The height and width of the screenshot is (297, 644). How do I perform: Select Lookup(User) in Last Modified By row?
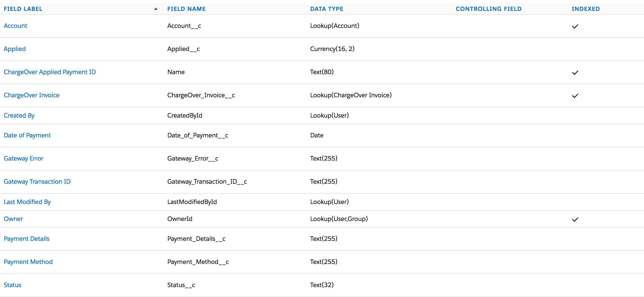(329, 202)
